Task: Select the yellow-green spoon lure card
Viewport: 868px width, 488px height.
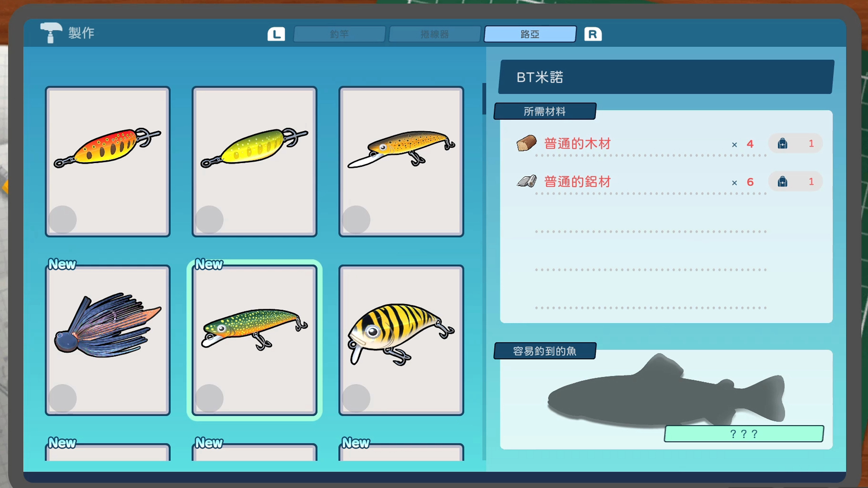Action: (x=255, y=161)
